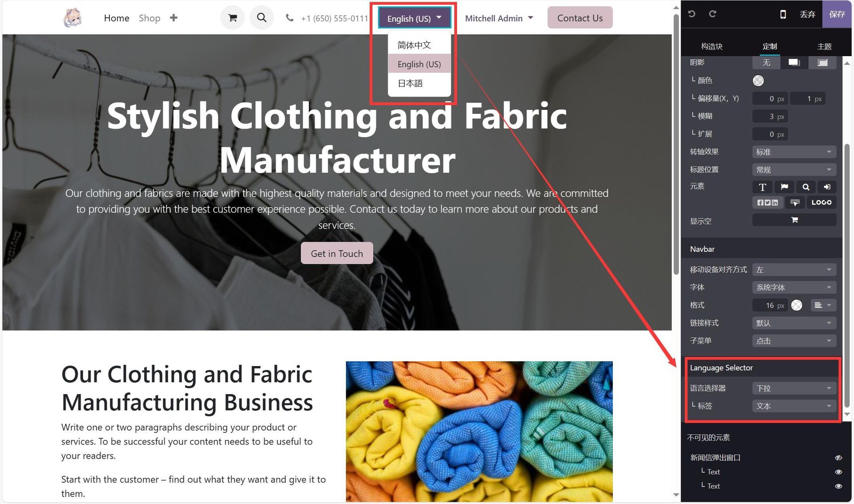Toggle the social media links element icon
This screenshot has height=504, width=854.
[768, 202]
